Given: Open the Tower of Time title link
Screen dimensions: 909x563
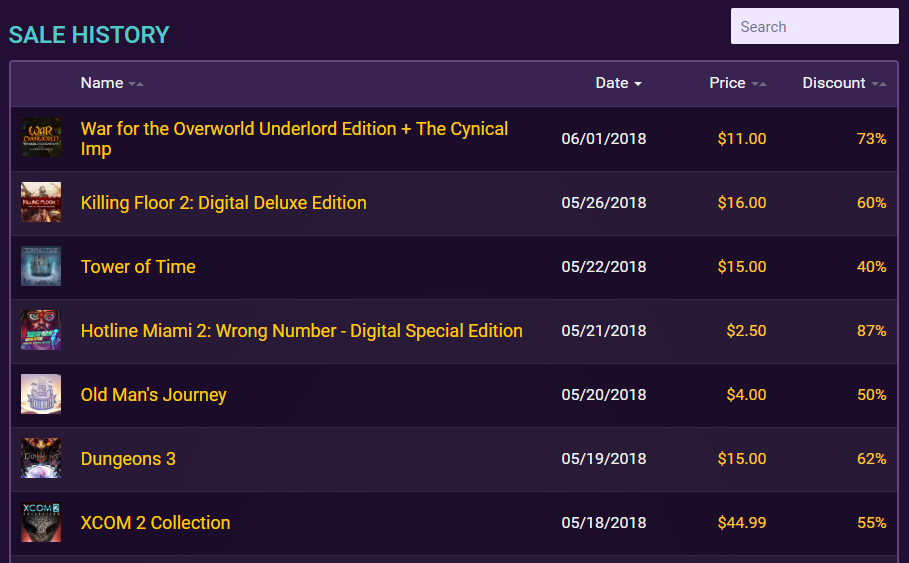Looking at the screenshot, I should (x=138, y=267).
